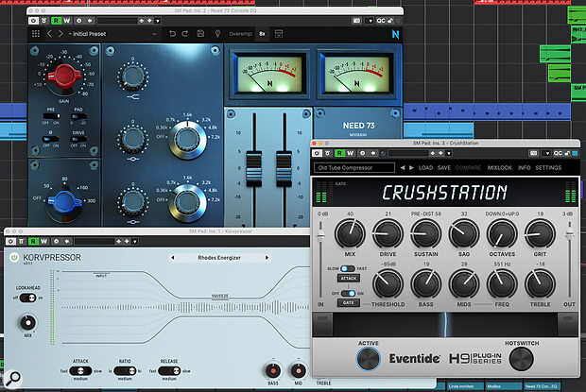The height and width of the screenshot is (392, 586).
Task: Open QC quick controls in Need 73 window
Action: coord(381,21)
